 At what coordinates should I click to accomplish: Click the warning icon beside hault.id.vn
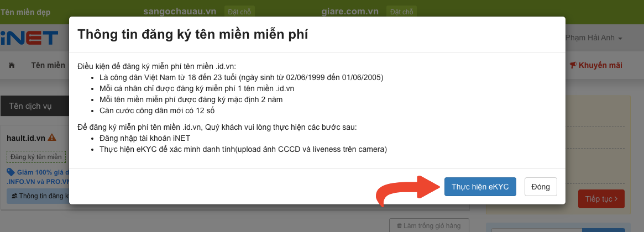52,138
